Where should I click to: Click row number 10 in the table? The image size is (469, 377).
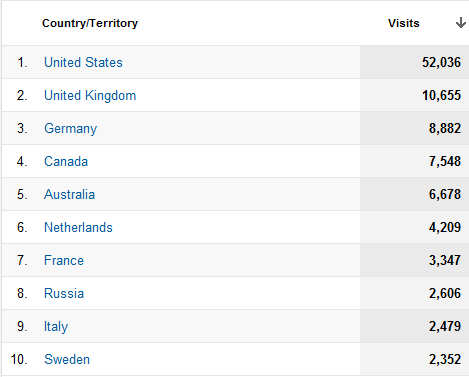point(19,359)
